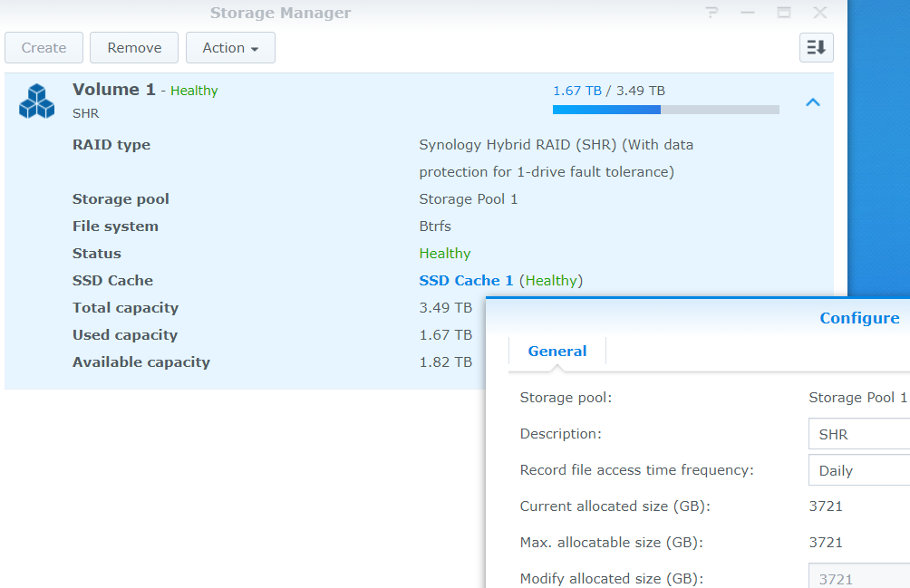Maximize the Storage Manager window
Image resolution: width=910 pixels, height=588 pixels.
pyautogui.click(x=783, y=13)
